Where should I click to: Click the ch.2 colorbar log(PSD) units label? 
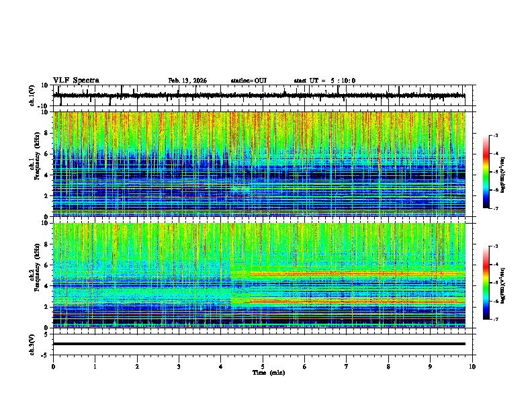(502, 285)
